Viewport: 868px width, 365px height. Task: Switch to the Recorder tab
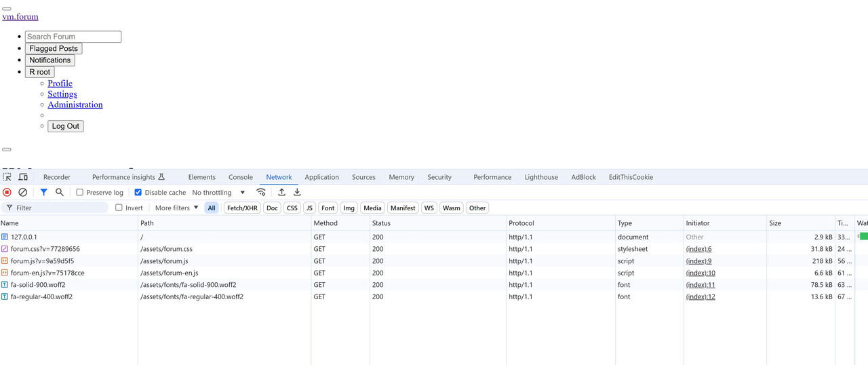coord(57,177)
